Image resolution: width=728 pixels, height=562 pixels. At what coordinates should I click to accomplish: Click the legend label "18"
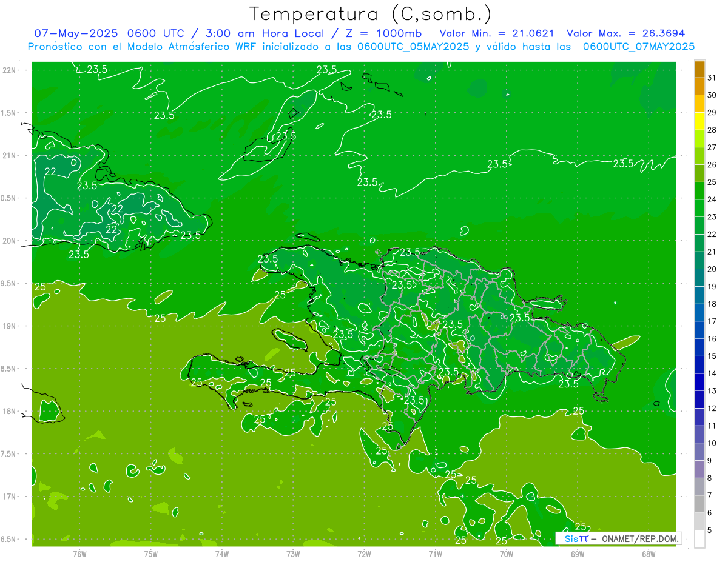pyautogui.click(x=712, y=304)
